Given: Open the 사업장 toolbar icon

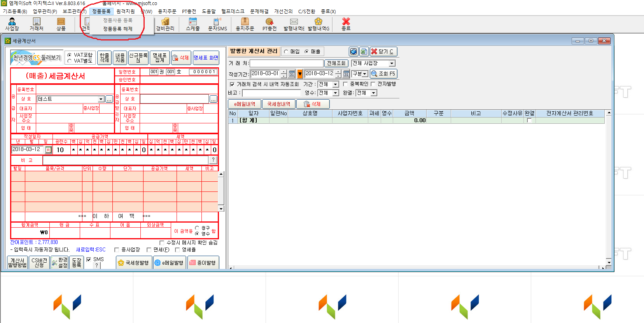Looking at the screenshot, I should 12,24.
